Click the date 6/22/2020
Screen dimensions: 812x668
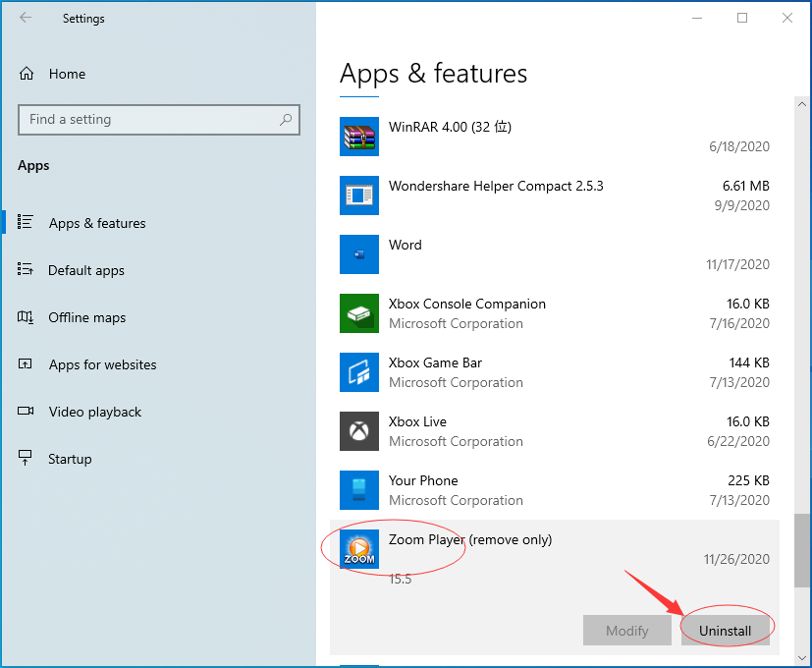[738, 441]
